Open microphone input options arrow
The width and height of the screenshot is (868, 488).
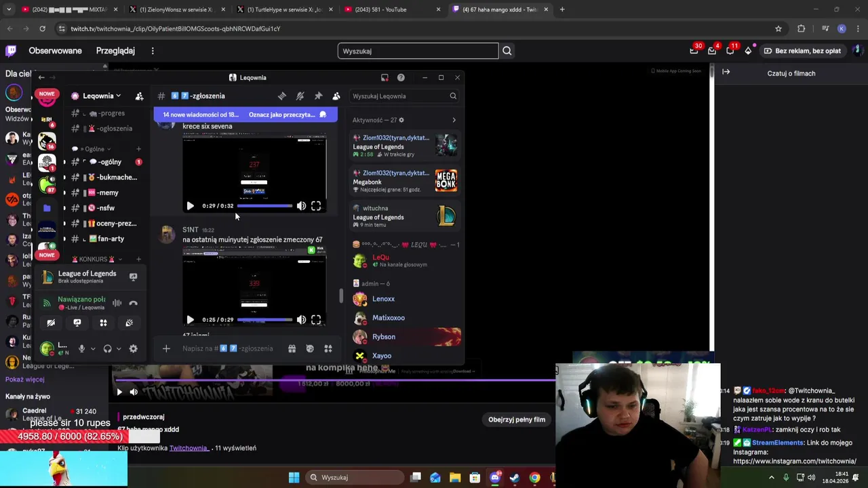click(93, 349)
